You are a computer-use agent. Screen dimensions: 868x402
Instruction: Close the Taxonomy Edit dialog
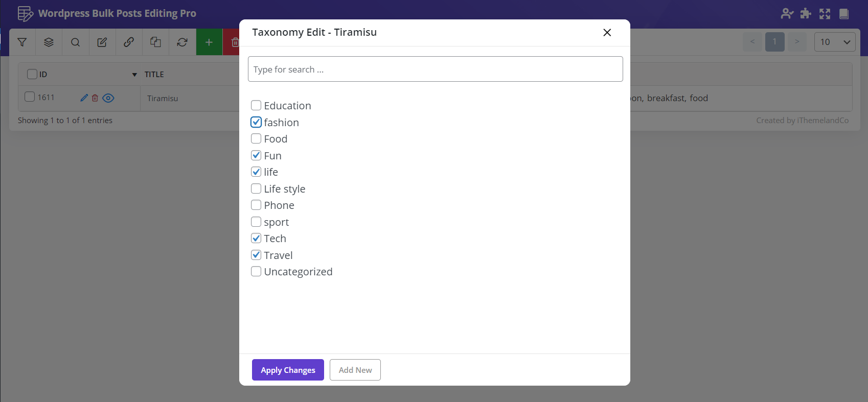607,32
